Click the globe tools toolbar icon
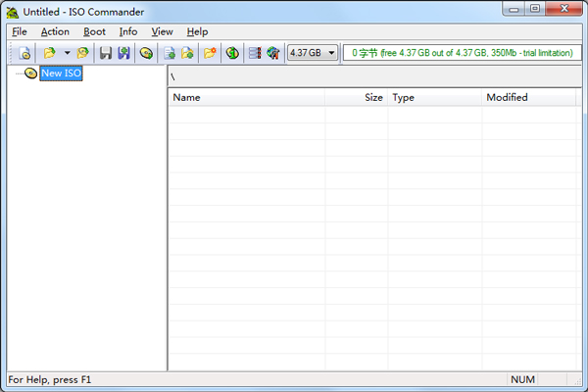Image resolution: width=588 pixels, height=392 pixels. tap(273, 53)
